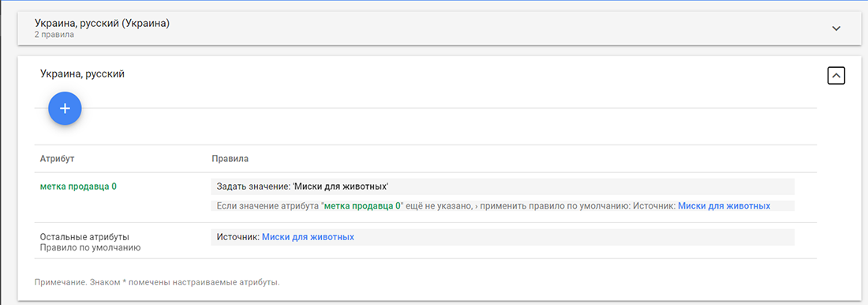This screenshot has width=868, height=305.
Task: Click the 'Правило по умолчанию' label
Action: coord(90,247)
